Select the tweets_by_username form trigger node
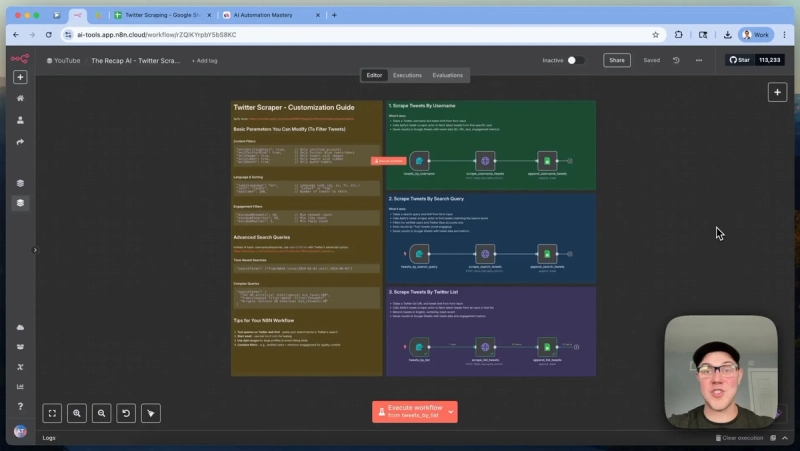 (x=419, y=161)
